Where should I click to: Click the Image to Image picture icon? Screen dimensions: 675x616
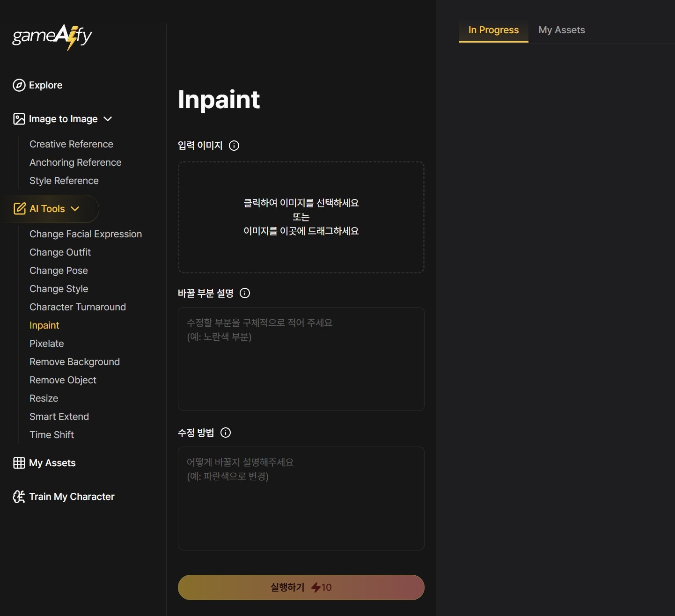pyautogui.click(x=19, y=119)
